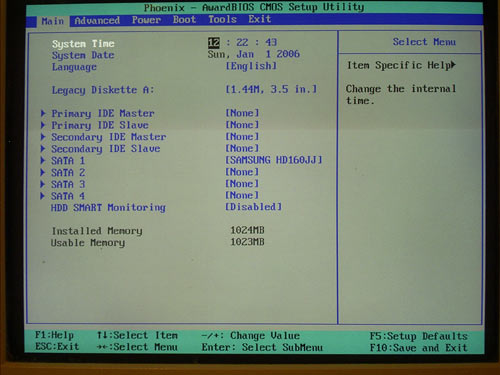Click the ESC:Exit hint
The height and width of the screenshot is (375, 500).
click(x=57, y=347)
